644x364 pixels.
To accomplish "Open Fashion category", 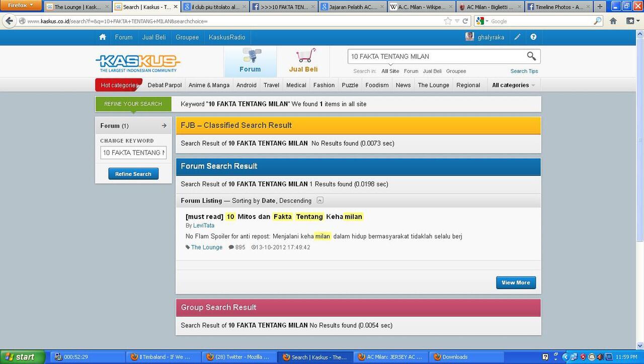I will coord(324,85).
